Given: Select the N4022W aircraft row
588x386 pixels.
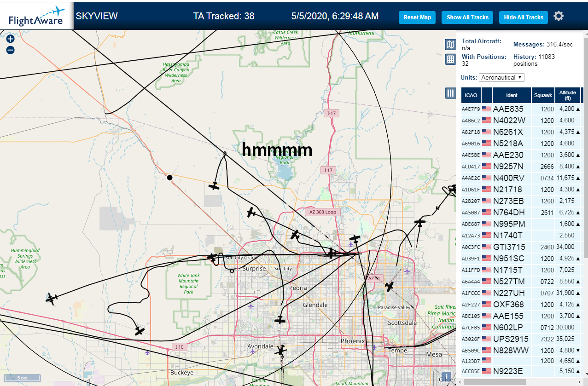Looking at the screenshot, I should (x=523, y=121).
